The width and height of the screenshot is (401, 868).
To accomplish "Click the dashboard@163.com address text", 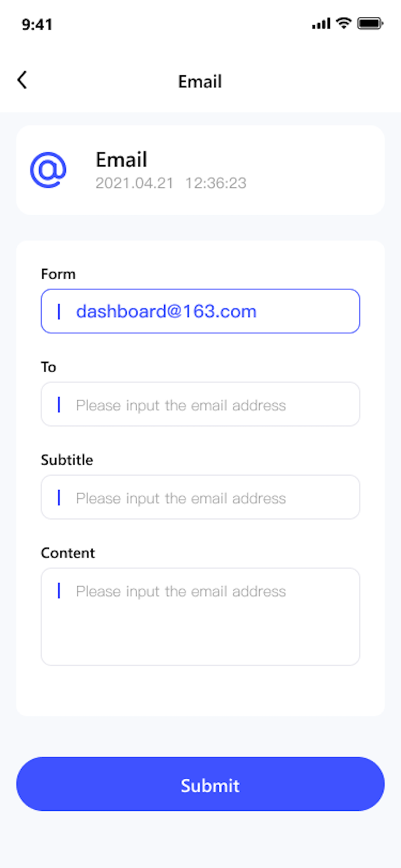I will [166, 311].
